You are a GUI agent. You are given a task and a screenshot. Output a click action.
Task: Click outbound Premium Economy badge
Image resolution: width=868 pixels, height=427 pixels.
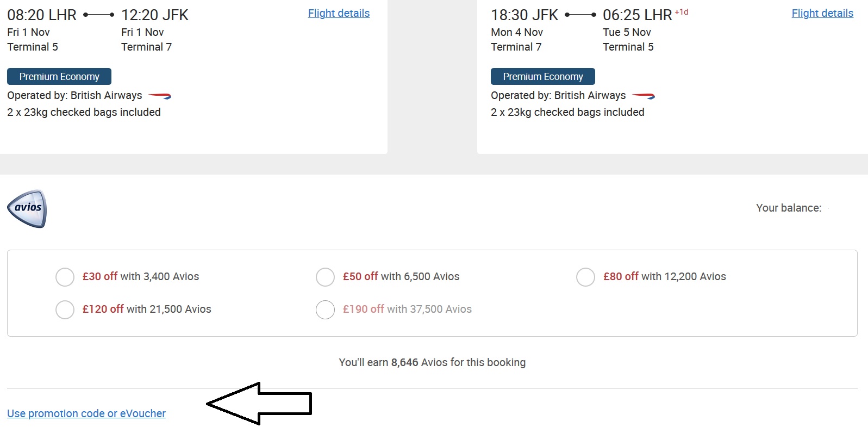[x=59, y=77]
